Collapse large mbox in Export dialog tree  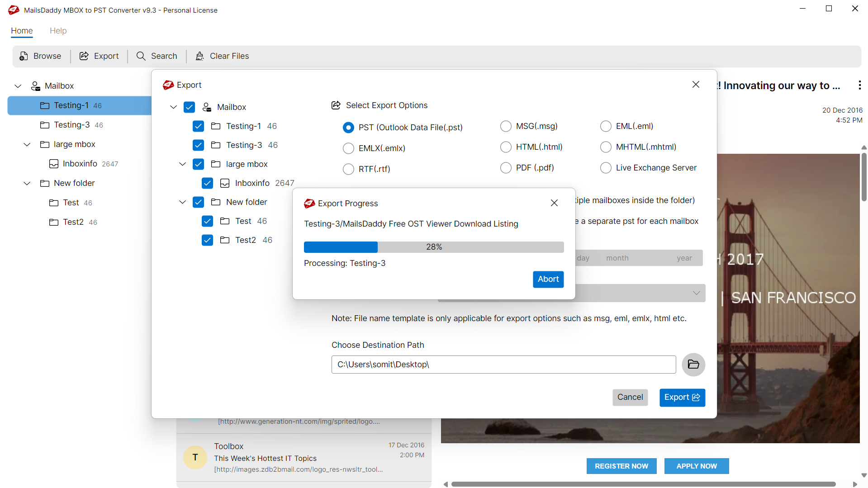tap(182, 164)
